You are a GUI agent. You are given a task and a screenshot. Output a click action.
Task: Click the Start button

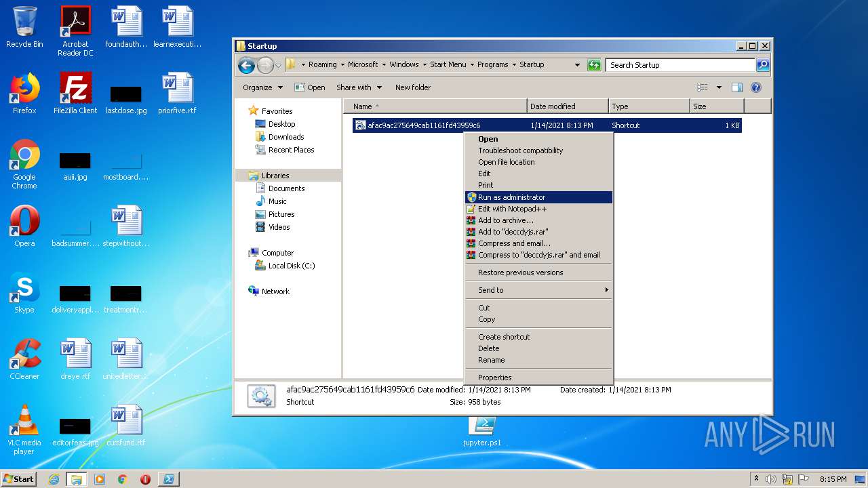click(x=19, y=479)
